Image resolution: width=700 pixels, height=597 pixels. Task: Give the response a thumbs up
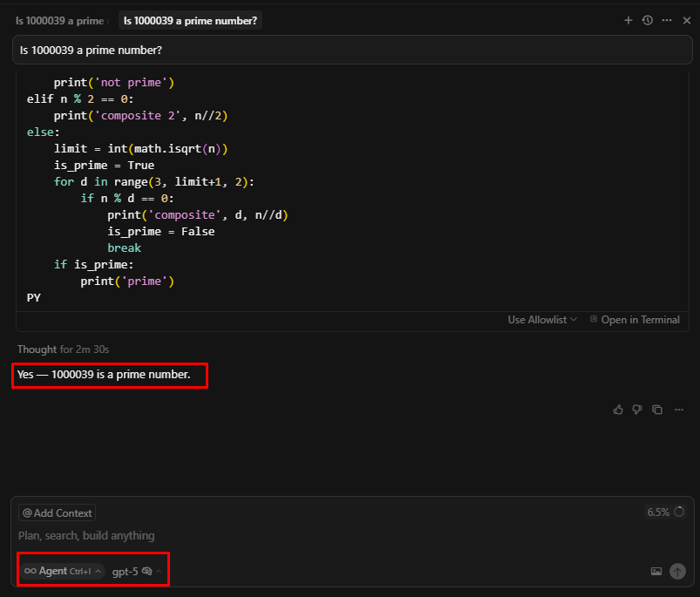[x=619, y=410]
